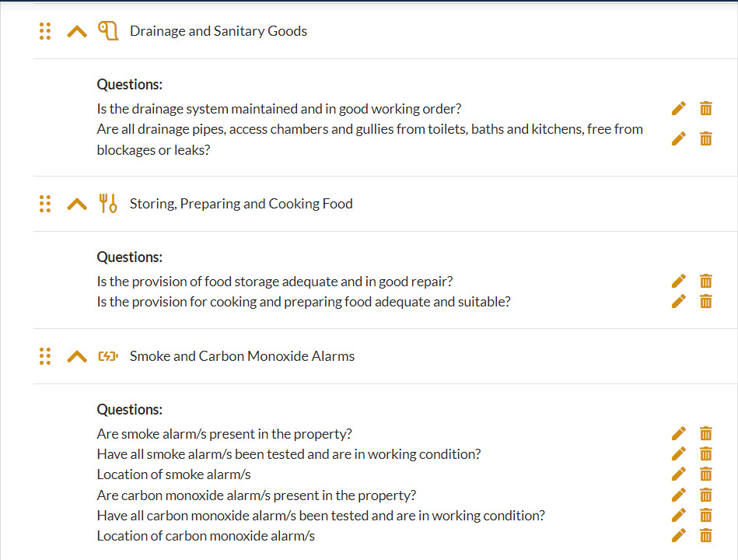This screenshot has height=560, width=738.
Task: Delete the drainage pipes blockages question
Action: (x=705, y=138)
